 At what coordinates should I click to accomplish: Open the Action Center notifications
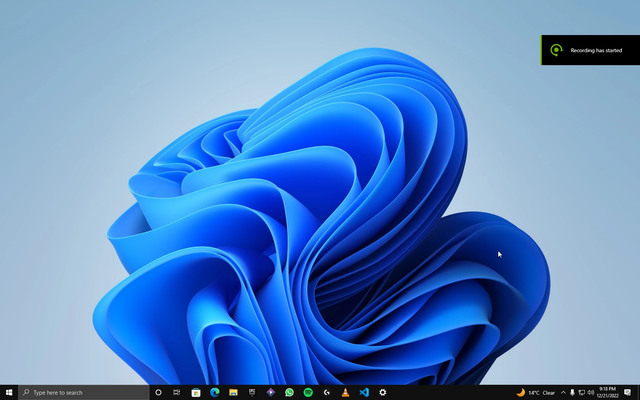(627, 393)
